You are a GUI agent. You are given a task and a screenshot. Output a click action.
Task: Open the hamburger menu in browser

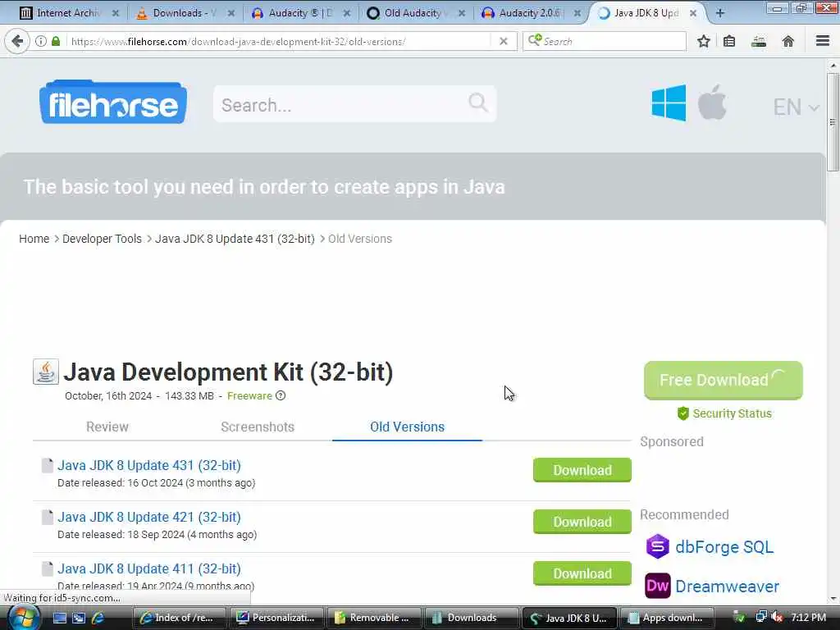823,41
